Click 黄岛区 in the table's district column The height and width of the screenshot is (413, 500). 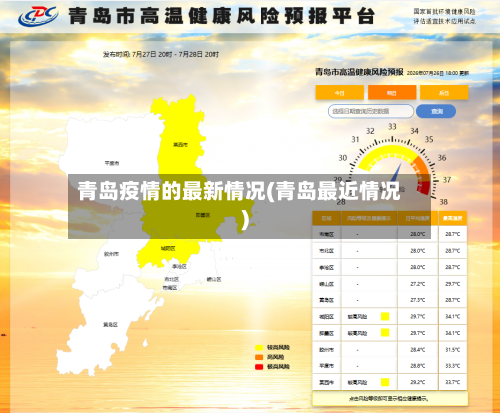[x=326, y=300]
